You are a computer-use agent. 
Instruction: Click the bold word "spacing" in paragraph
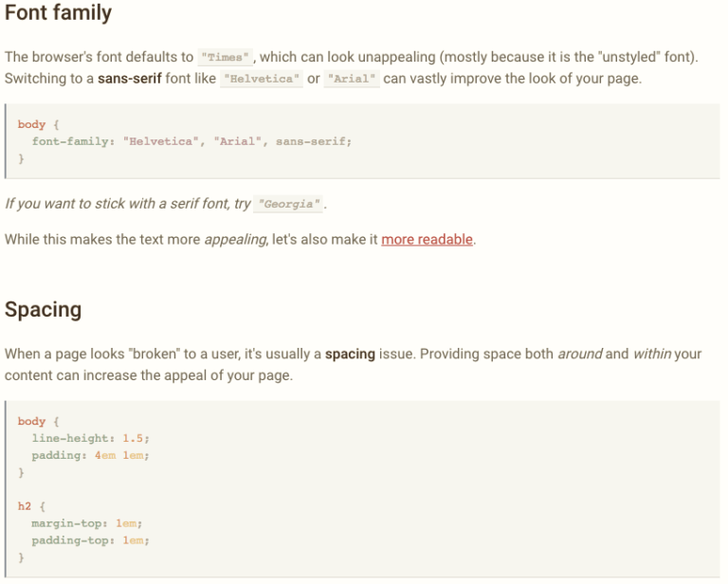[350, 355]
